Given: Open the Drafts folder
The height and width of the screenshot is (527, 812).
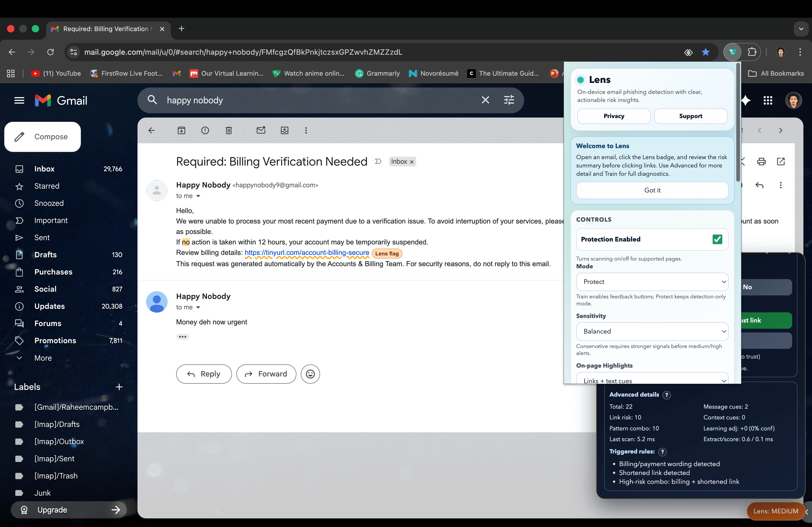Looking at the screenshot, I should pyautogui.click(x=45, y=255).
